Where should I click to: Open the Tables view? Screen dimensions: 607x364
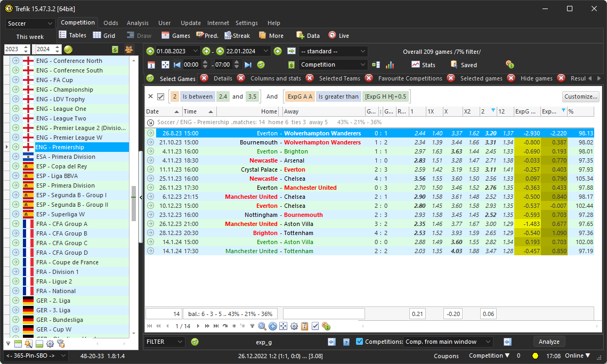(72, 36)
